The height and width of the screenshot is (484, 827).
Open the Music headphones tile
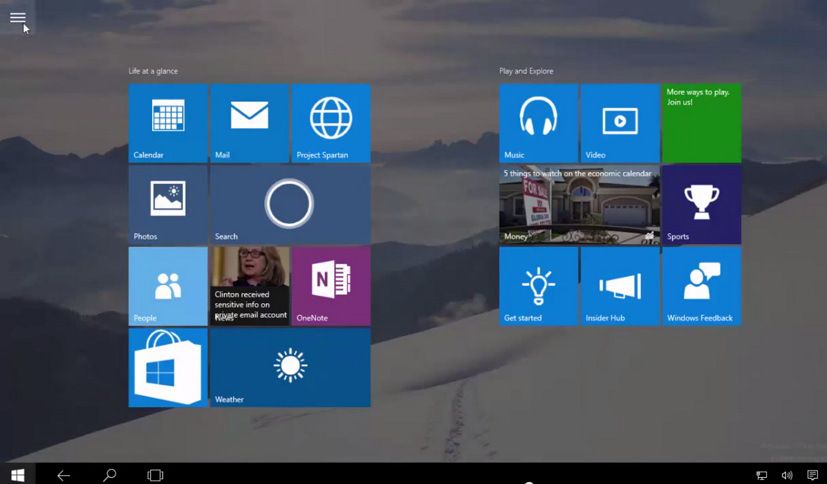pyautogui.click(x=539, y=123)
